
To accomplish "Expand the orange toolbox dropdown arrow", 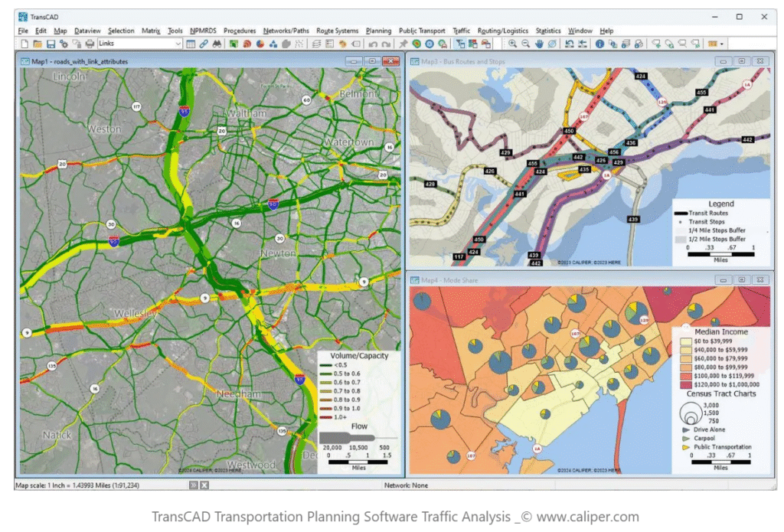I will (721, 44).
